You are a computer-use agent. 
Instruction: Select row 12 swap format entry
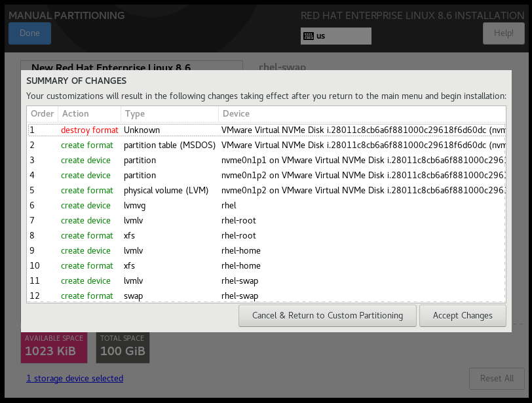point(267,296)
